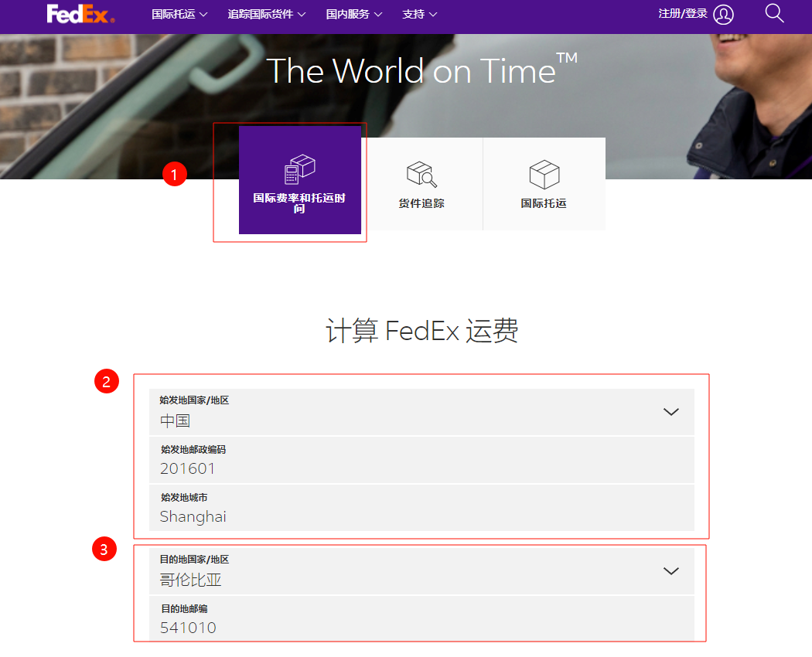Switch to the 货件追踪 tab
This screenshot has height=657, width=812.
[x=421, y=203]
